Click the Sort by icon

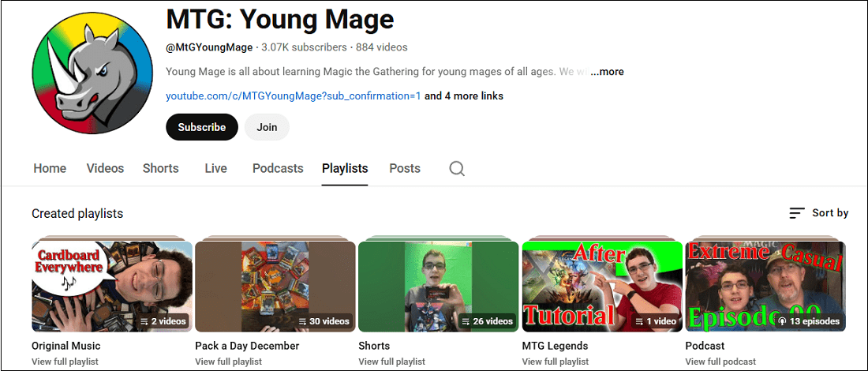click(x=797, y=213)
